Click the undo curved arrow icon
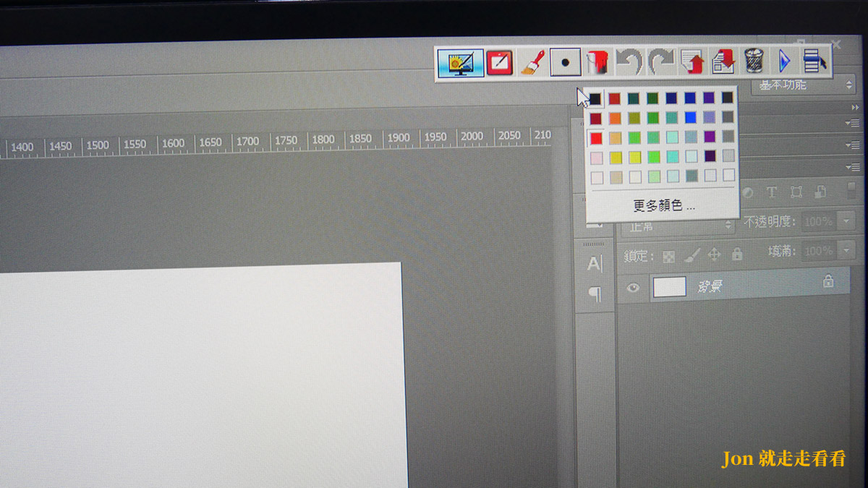The width and height of the screenshot is (868, 488). pyautogui.click(x=629, y=63)
